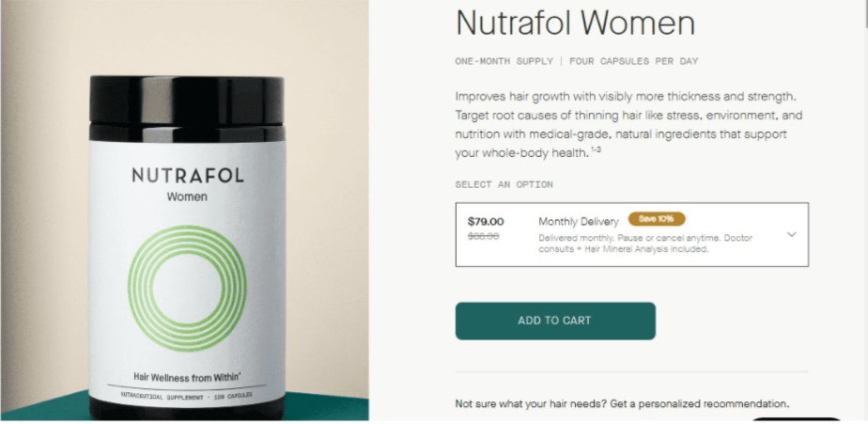
Task: Click the chevron arrow in the delivery option box
Action: click(x=792, y=234)
